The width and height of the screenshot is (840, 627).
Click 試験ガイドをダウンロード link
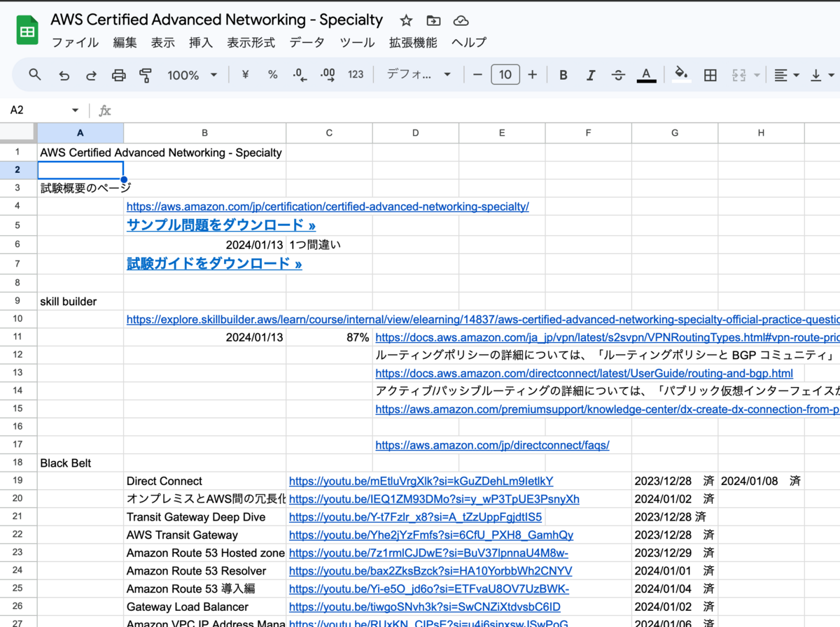(214, 263)
